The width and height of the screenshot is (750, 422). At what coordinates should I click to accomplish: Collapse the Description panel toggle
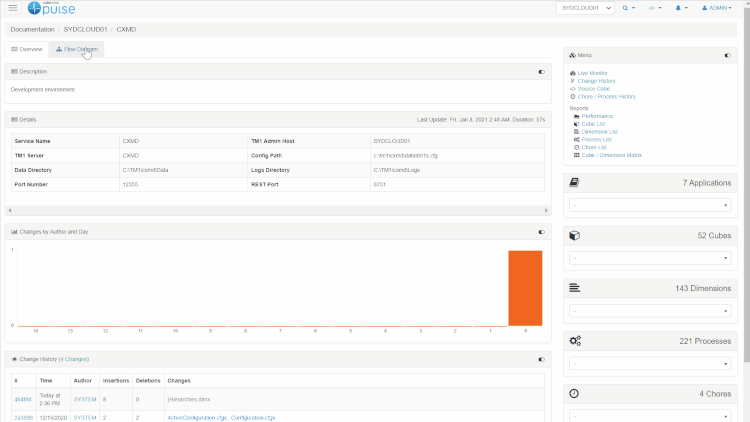[x=541, y=72]
